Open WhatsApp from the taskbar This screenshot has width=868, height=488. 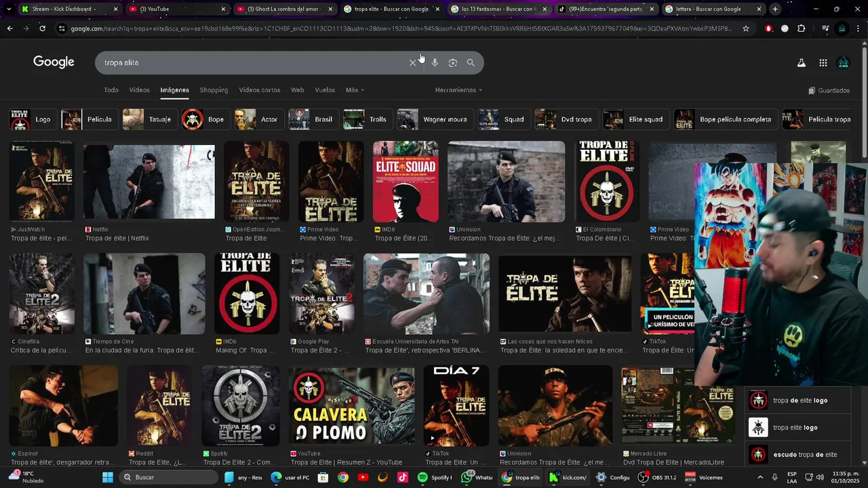tap(476, 477)
